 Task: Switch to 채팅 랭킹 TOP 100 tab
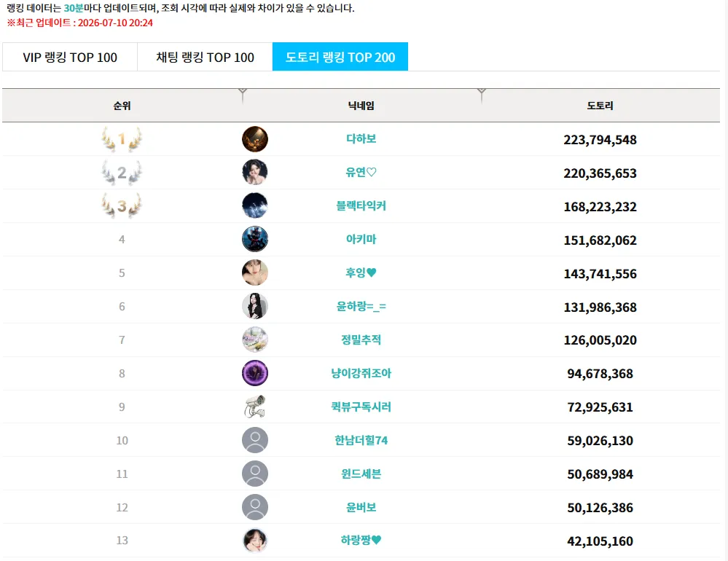pos(205,57)
